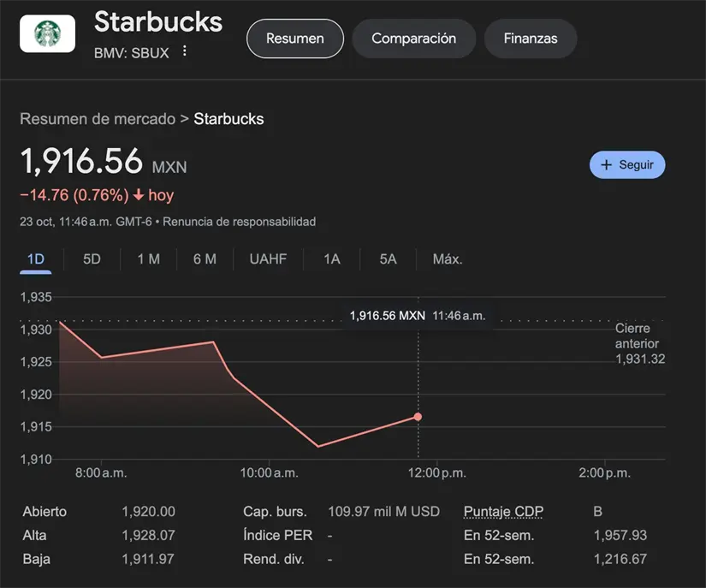Choose the UAHF time range
Viewport: 706px width, 588px height.
[x=268, y=259]
